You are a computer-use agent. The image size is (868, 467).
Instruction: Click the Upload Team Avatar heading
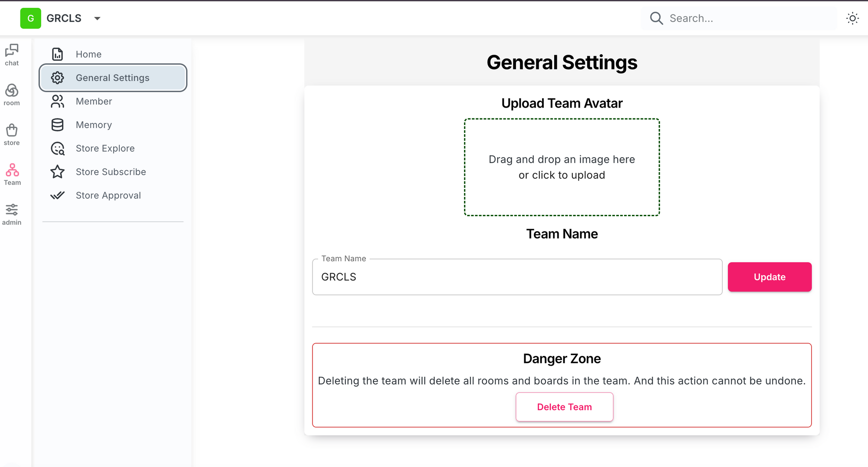[x=562, y=103]
